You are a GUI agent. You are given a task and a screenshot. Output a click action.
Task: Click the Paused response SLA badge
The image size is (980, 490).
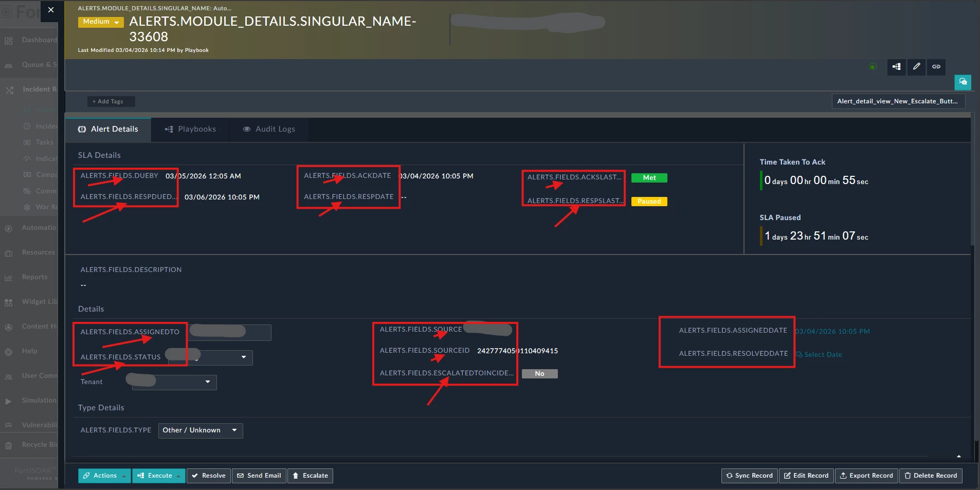[x=649, y=202]
